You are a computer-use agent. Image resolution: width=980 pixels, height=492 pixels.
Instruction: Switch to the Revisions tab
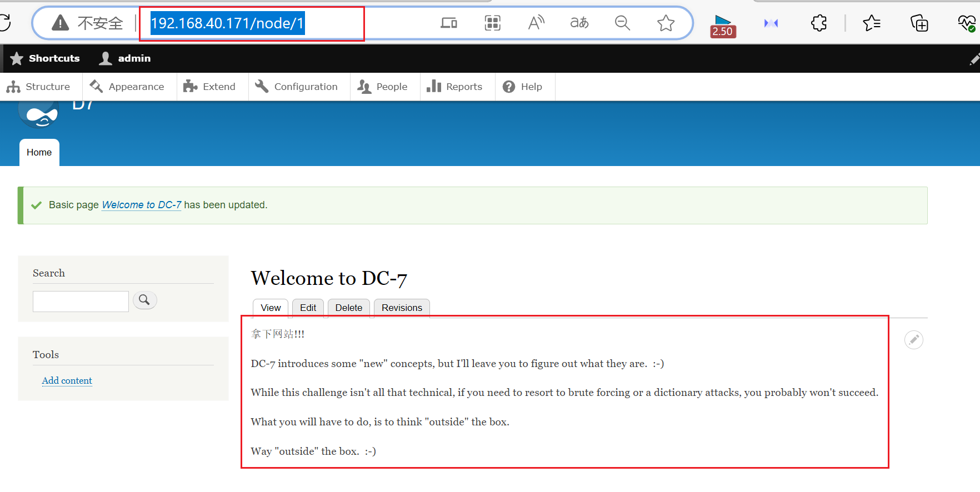click(x=402, y=308)
